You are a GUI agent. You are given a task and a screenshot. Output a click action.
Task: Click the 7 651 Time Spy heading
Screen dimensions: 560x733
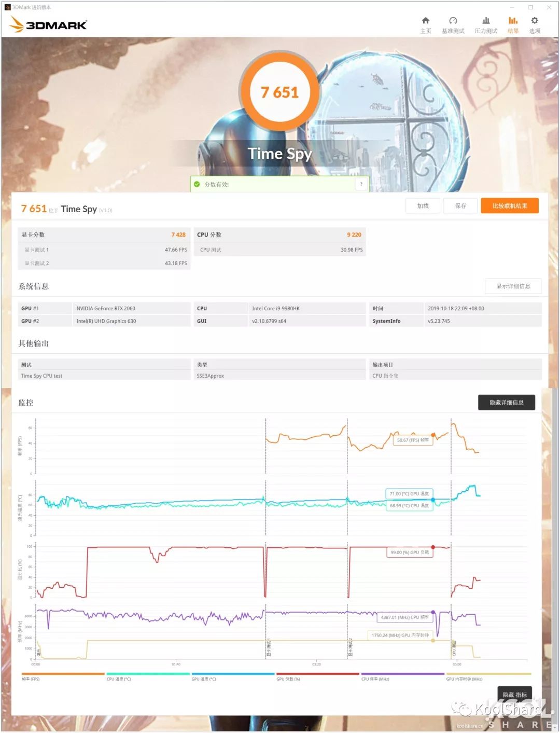tap(66, 209)
